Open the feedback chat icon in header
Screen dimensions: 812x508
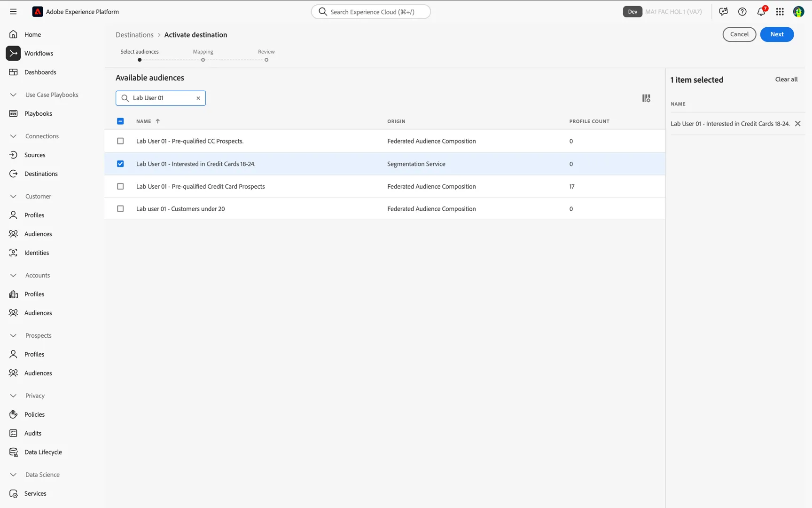pyautogui.click(x=724, y=12)
